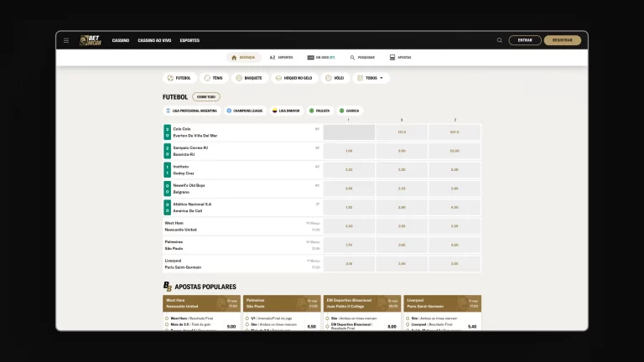Select the Basquete ball icon chip
This screenshot has width=644, height=362.
(239, 78)
